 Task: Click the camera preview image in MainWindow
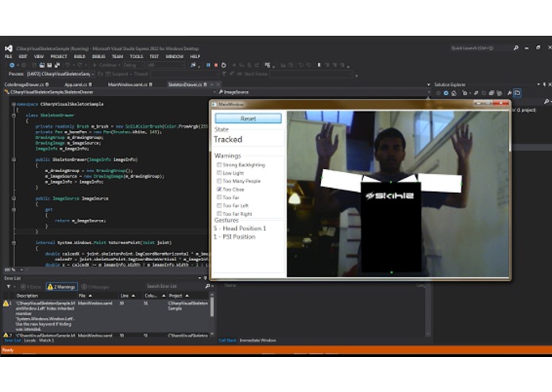398,194
